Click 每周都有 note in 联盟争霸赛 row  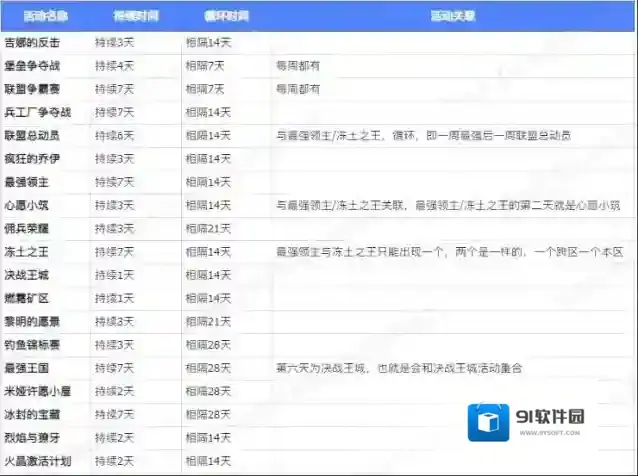click(x=298, y=89)
